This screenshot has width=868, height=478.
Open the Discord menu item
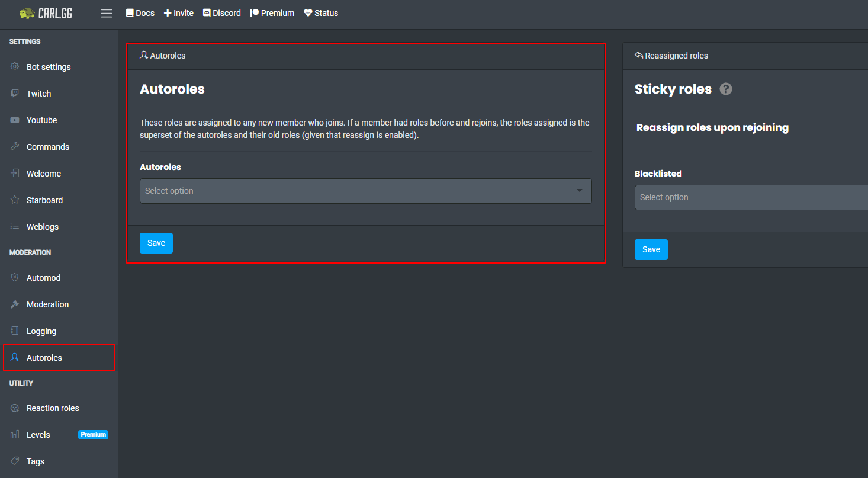[x=222, y=12]
